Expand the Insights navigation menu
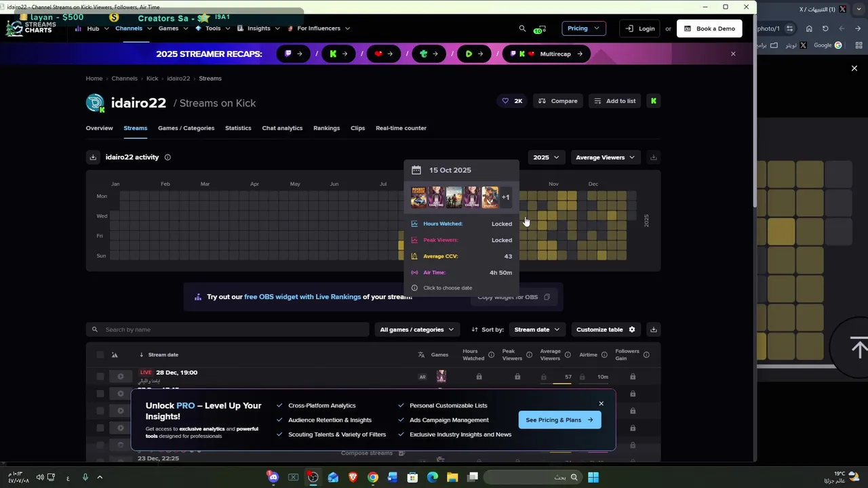The height and width of the screenshot is (488, 868). (x=259, y=28)
